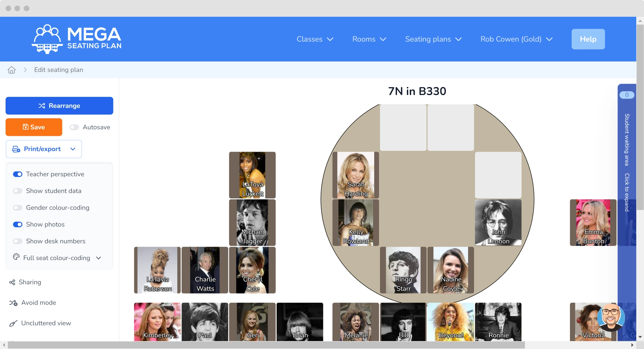Open the Seating plans dropdown menu

[x=433, y=39]
